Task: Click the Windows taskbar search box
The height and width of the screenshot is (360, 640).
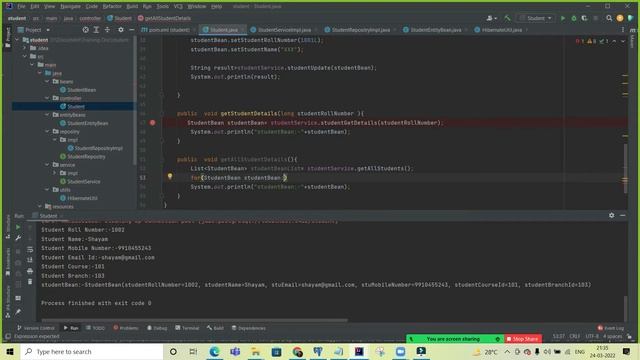Action: 92,351
